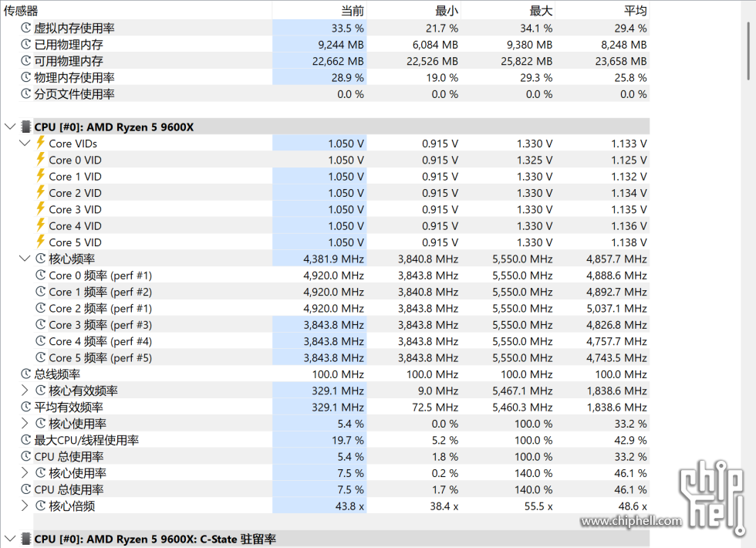Image resolution: width=756 pixels, height=548 pixels.
Task: Click the clock icon beside 已用物理内存
Action: (x=26, y=45)
